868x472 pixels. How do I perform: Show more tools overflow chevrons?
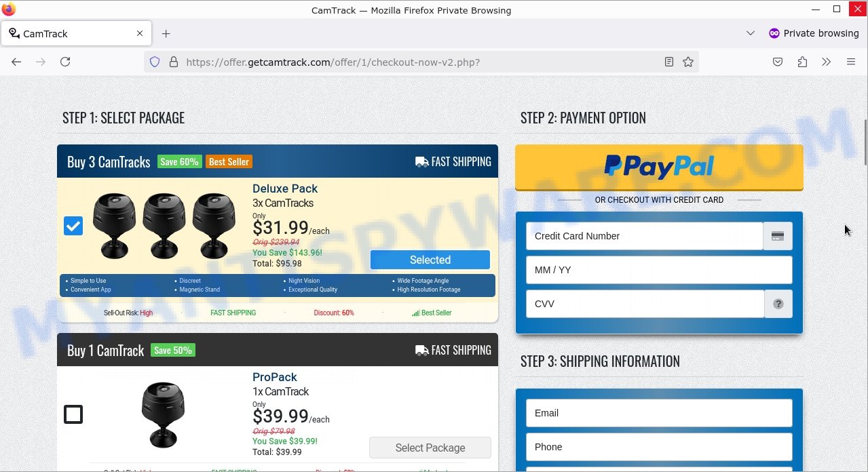tap(826, 62)
